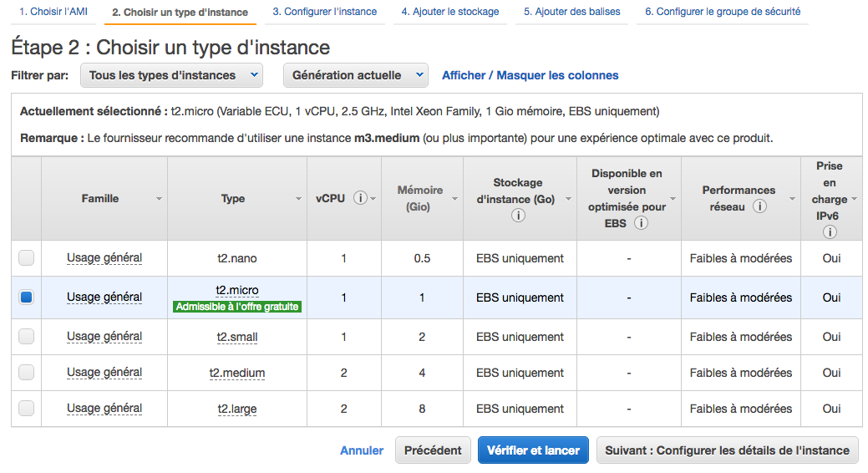Sort by the Famille column arrow
The image size is (868, 473).
(x=159, y=199)
